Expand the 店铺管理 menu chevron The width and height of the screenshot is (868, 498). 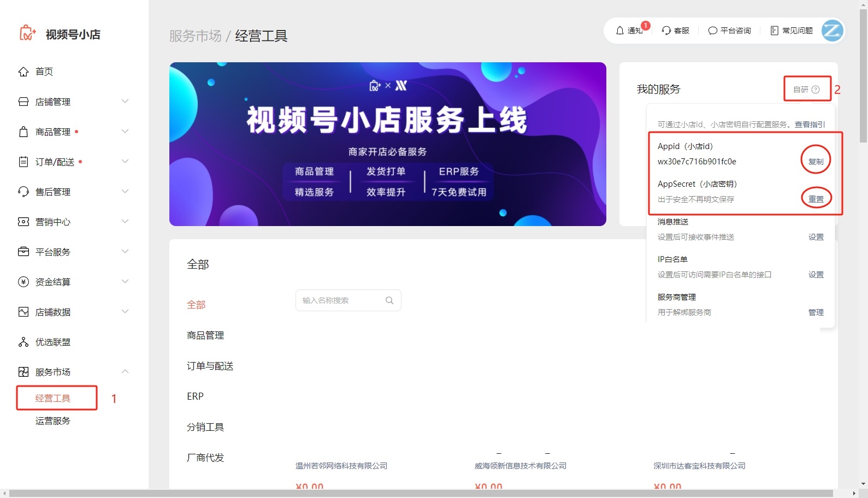(125, 101)
